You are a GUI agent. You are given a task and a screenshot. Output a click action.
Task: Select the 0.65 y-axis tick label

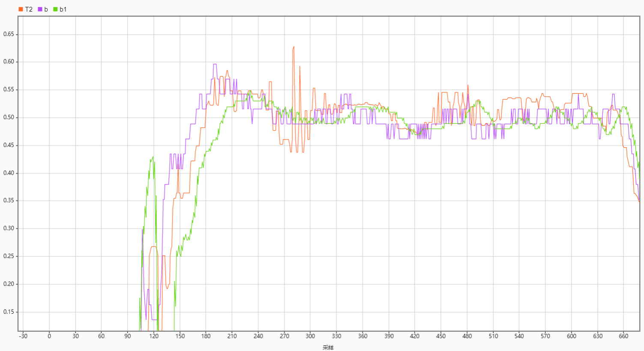pyautogui.click(x=9, y=34)
